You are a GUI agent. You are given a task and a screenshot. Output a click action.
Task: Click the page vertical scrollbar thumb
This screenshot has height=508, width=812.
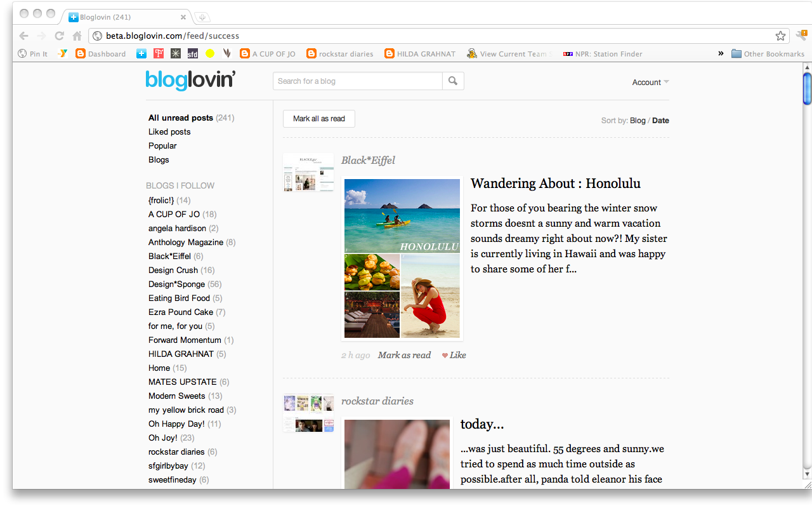(x=807, y=89)
